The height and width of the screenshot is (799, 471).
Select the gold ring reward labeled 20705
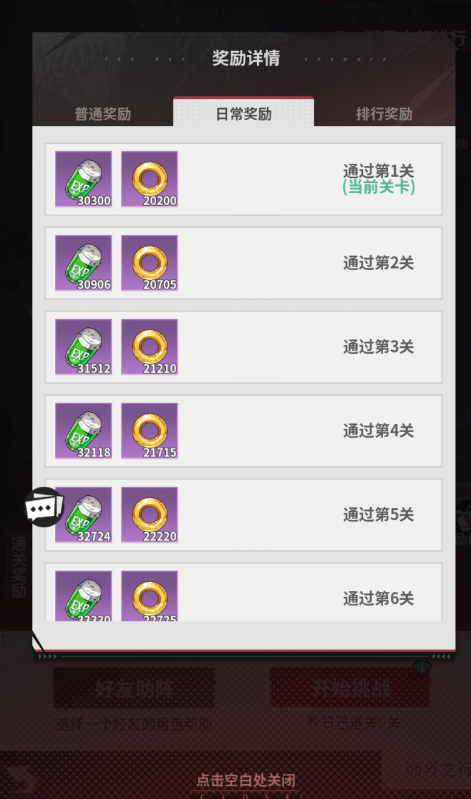pyautogui.click(x=149, y=263)
